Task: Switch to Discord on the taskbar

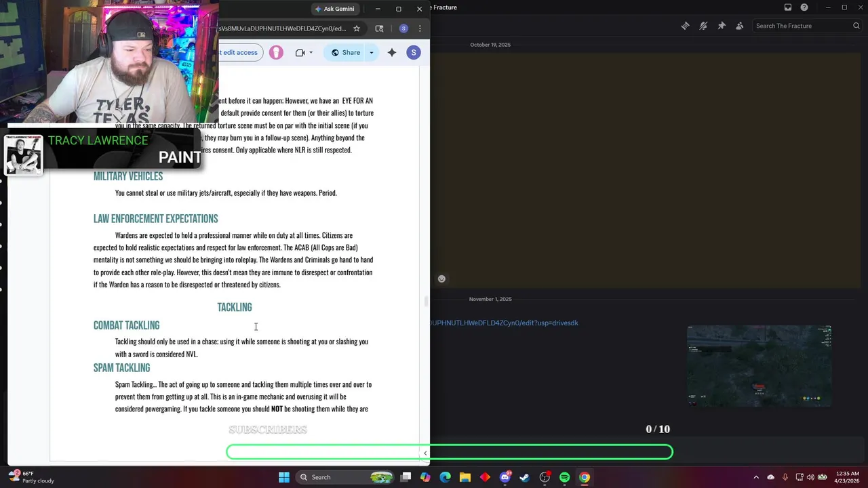Action: coord(505,477)
